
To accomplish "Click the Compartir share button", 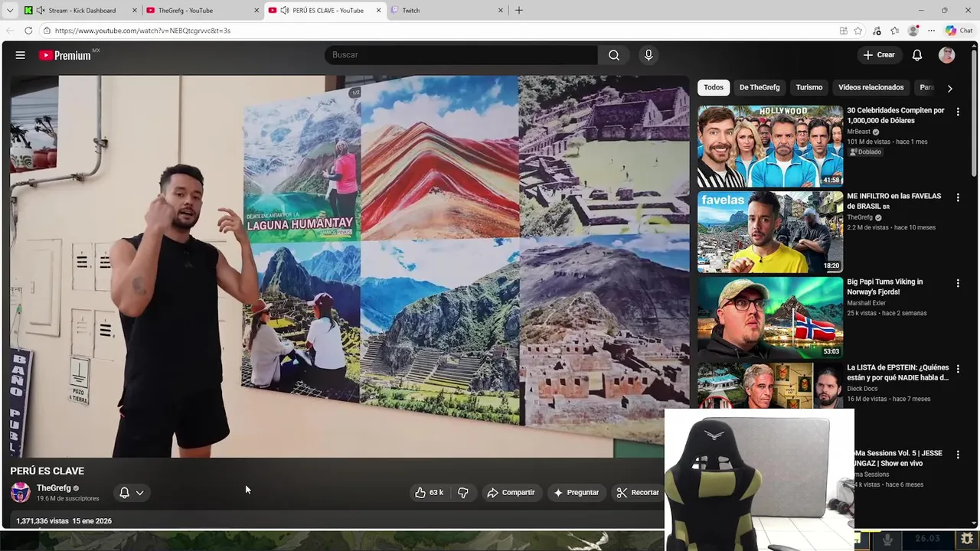I will 511,493.
